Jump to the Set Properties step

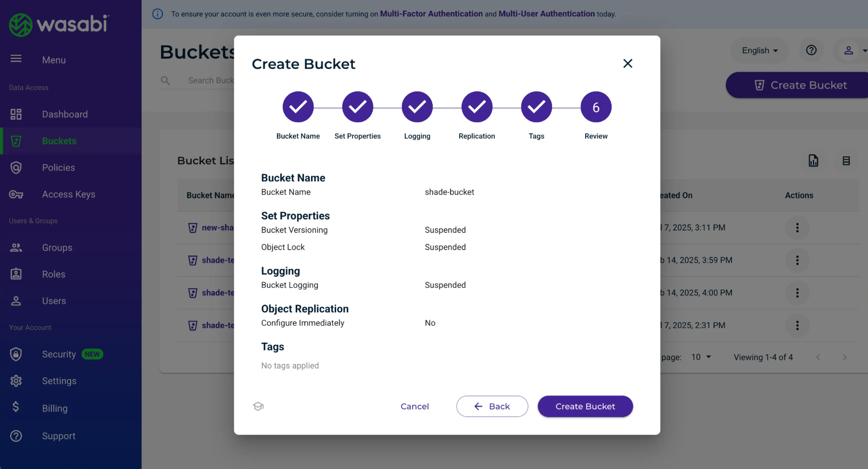pyautogui.click(x=357, y=107)
